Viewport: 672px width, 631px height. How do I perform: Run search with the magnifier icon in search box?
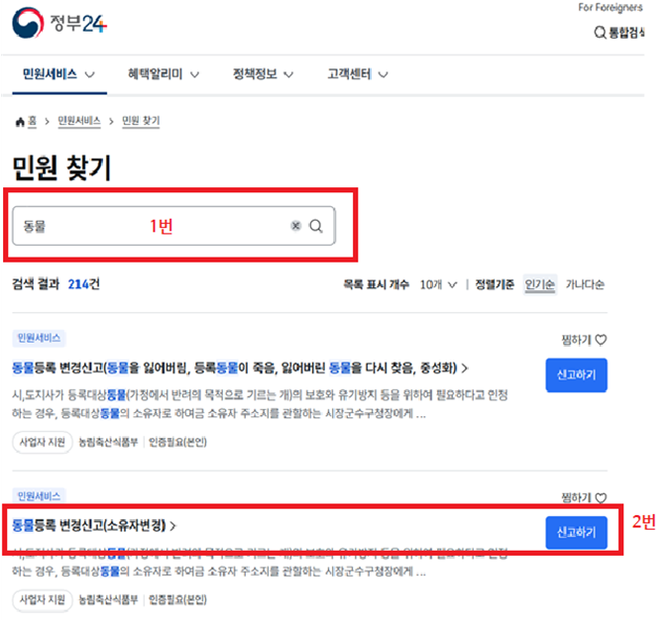click(316, 226)
